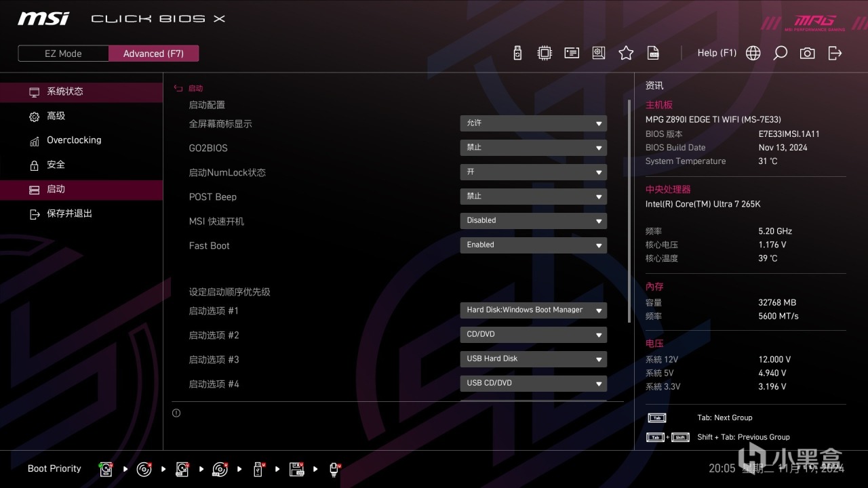The image size is (868, 488).
Task: Expand the 启动选项 #2 dropdown
Action: [x=533, y=335]
